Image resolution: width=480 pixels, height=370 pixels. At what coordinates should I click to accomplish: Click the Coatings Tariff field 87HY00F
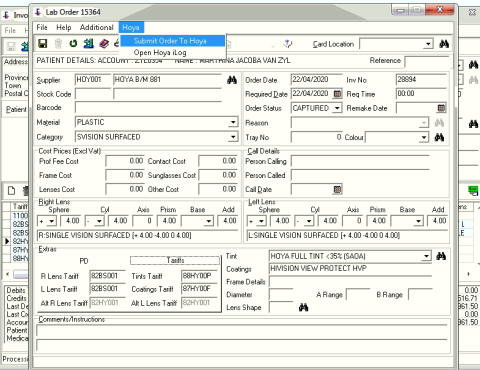point(199,289)
